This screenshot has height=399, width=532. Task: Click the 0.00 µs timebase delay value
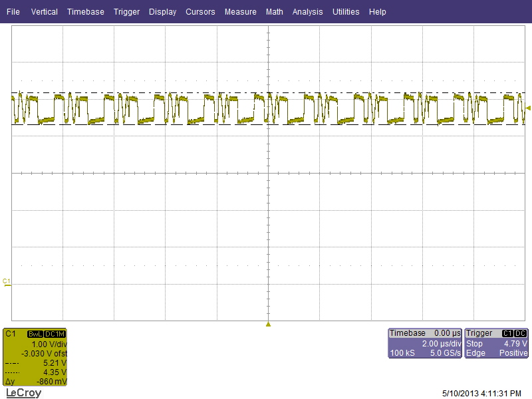[x=447, y=333]
